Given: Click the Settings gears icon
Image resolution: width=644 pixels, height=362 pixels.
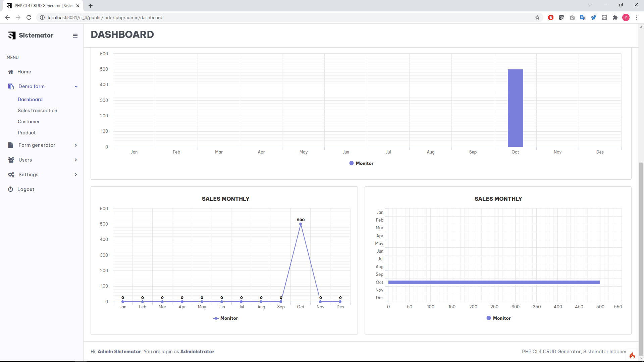Looking at the screenshot, I should pyautogui.click(x=11, y=175).
